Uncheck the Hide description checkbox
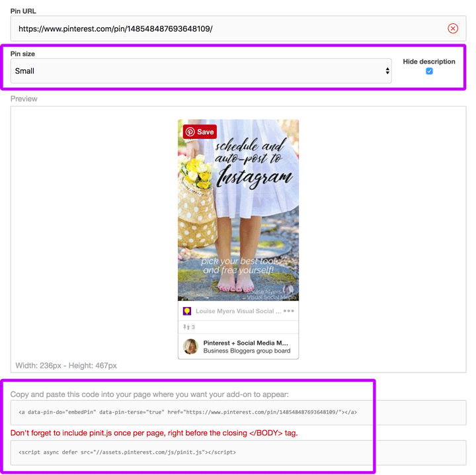This screenshot has width=476, height=475. point(429,71)
